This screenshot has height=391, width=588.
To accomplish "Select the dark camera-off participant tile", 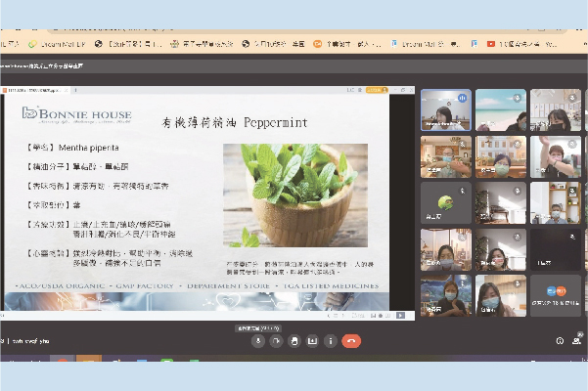I will point(556,249).
